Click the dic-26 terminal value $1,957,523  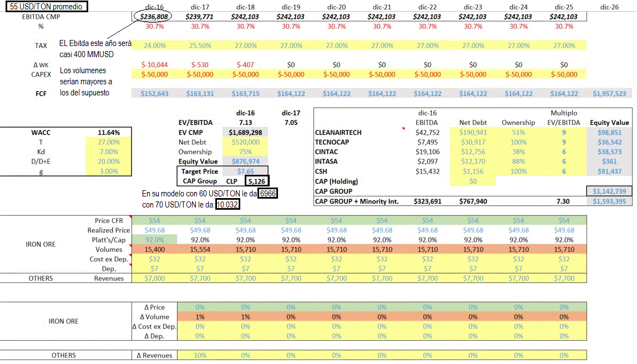(609, 93)
